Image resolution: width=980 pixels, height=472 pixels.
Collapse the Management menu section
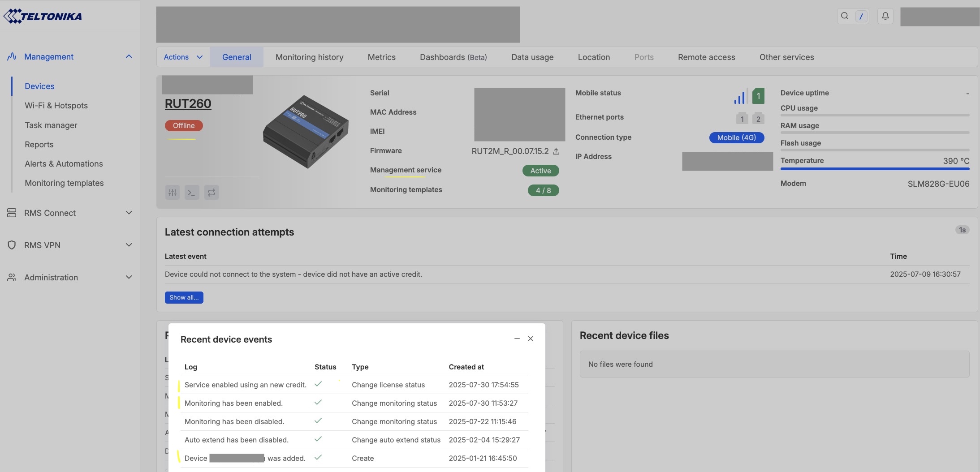129,56
